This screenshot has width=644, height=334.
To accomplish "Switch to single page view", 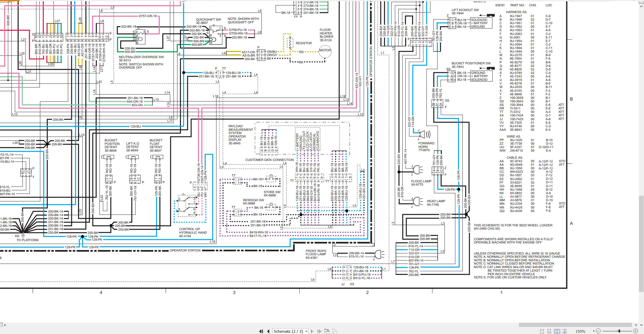I will [x=542, y=331].
